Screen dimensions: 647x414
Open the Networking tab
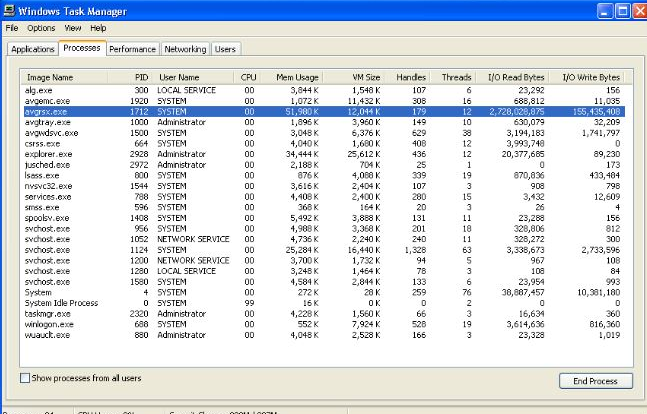click(185, 49)
